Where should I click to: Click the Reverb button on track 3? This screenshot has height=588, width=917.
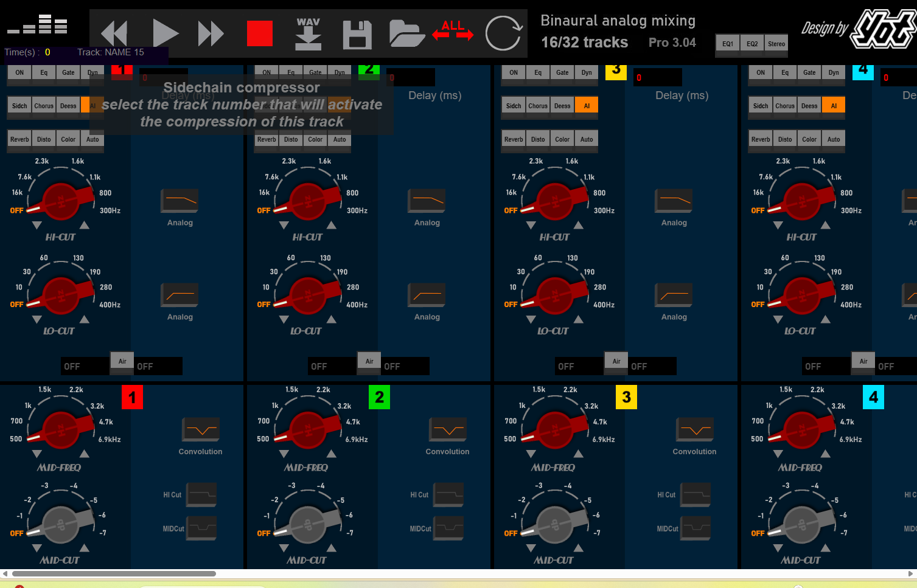[514, 139]
